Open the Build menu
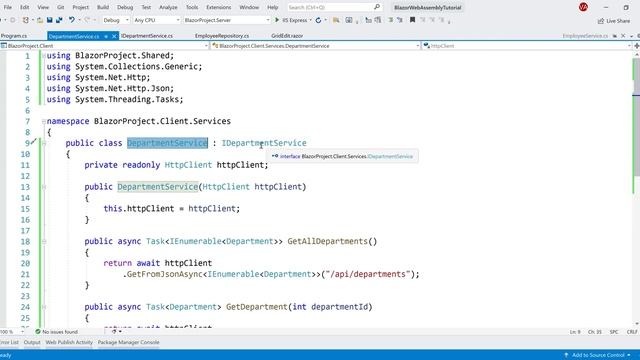 tap(103, 7)
